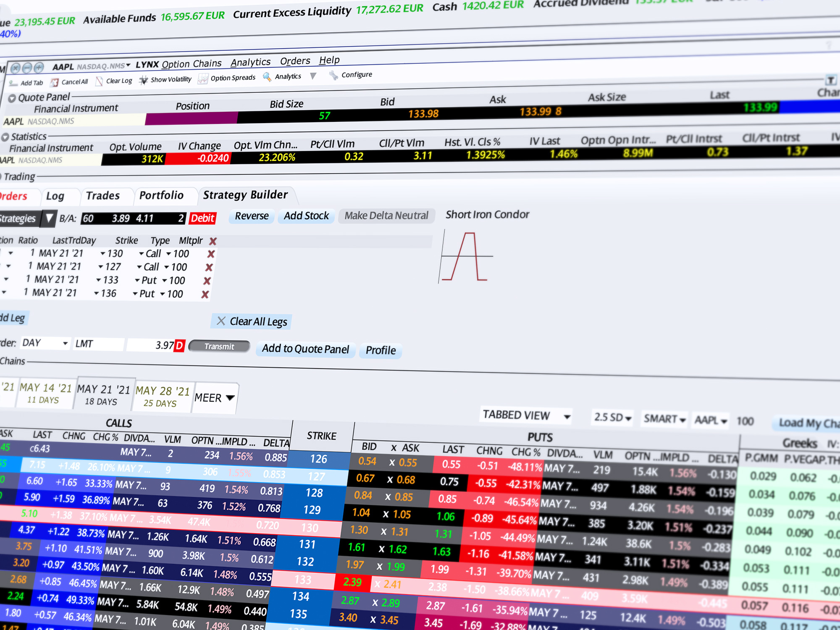Click the red X in legs header
The height and width of the screenshot is (630, 840).
pos(213,241)
